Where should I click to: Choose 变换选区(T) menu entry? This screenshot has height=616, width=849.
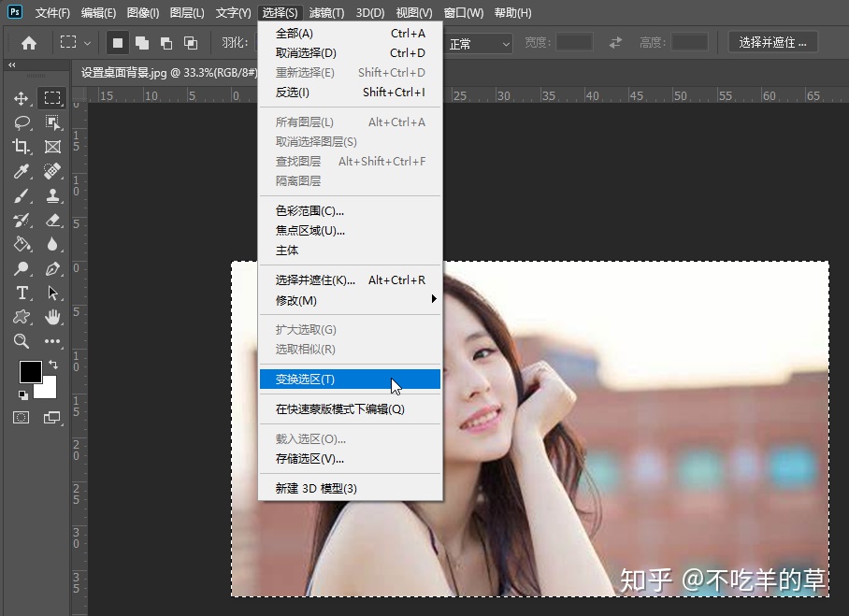tap(350, 380)
